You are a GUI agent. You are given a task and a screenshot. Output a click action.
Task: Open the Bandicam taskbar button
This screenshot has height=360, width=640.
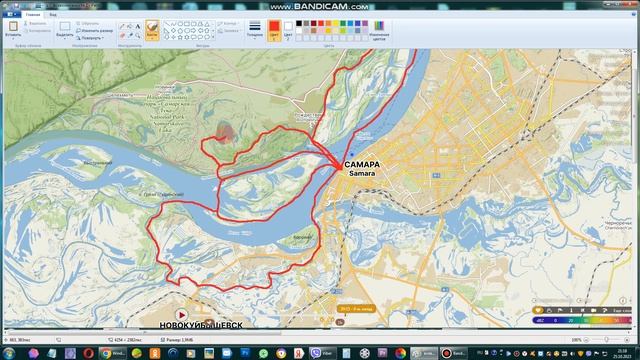[x=453, y=353]
